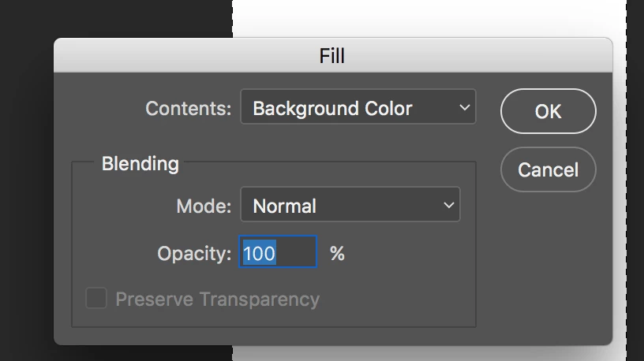Click the chevron arrow in Mode dropdown
Image resolution: width=644 pixels, height=361 pixels.
(449, 205)
